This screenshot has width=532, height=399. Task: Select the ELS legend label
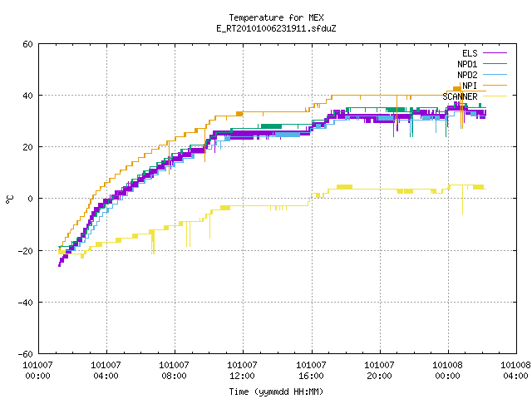(x=470, y=53)
